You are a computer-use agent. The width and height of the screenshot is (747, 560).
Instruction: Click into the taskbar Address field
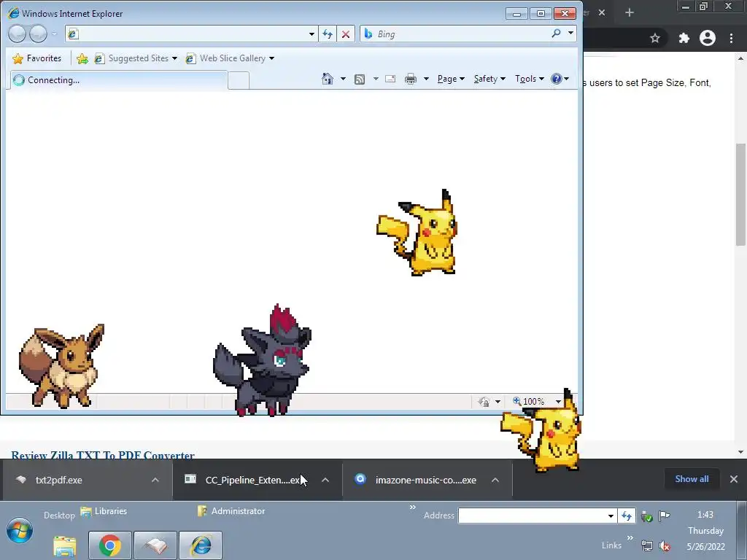coord(531,516)
